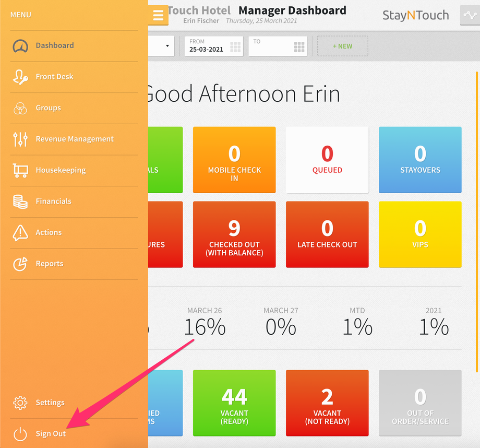Open Actions from the side menu
This screenshot has height=448, width=480.
click(x=74, y=232)
